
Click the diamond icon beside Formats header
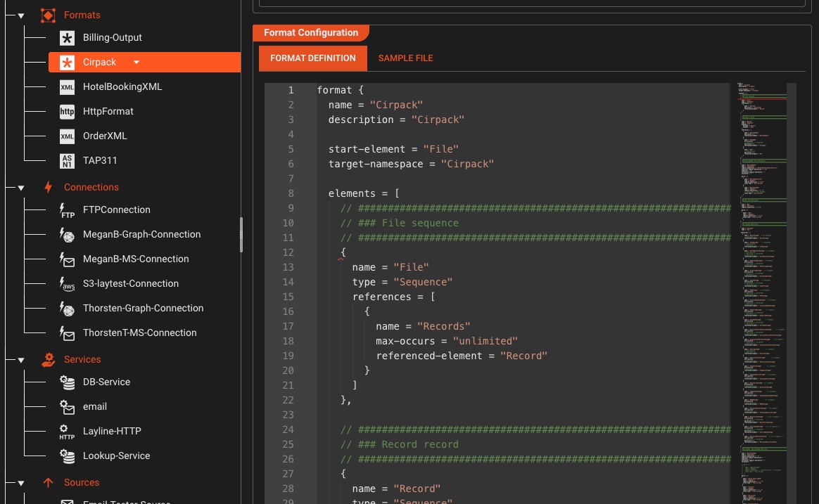(x=48, y=15)
